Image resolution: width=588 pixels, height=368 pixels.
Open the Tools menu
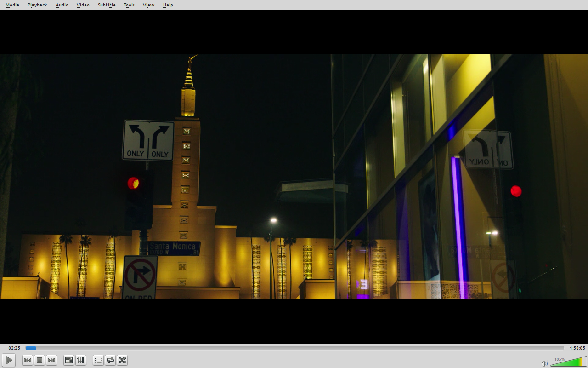click(x=129, y=5)
